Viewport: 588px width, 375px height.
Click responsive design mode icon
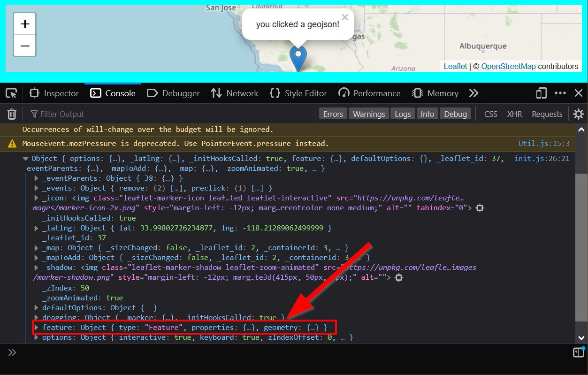[542, 93]
